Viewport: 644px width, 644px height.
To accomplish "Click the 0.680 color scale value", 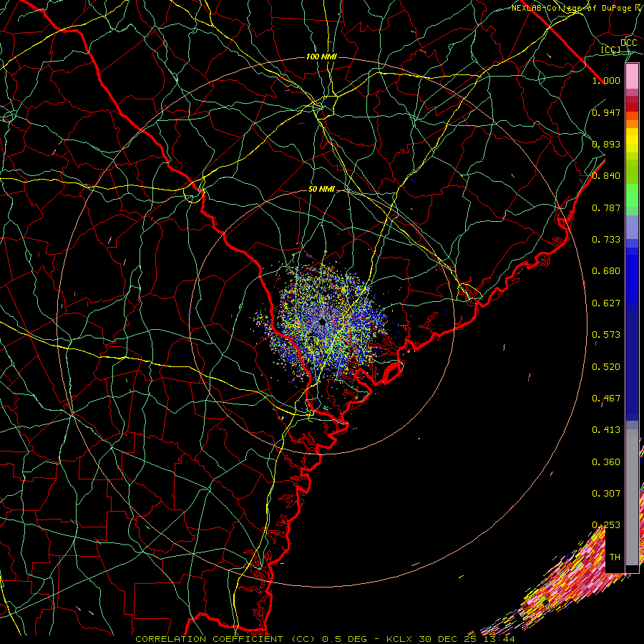I will (x=606, y=271).
